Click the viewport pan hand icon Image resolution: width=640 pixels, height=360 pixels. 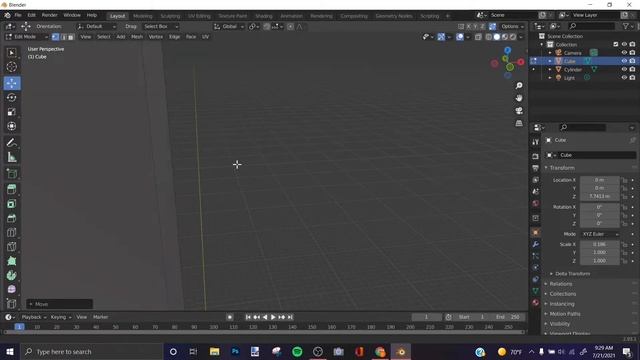[x=519, y=98]
